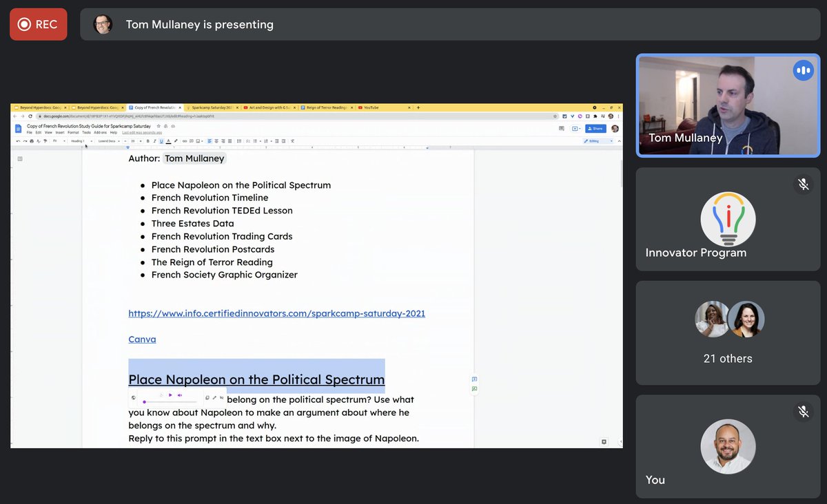Open the Help menu

pyautogui.click(x=114, y=133)
